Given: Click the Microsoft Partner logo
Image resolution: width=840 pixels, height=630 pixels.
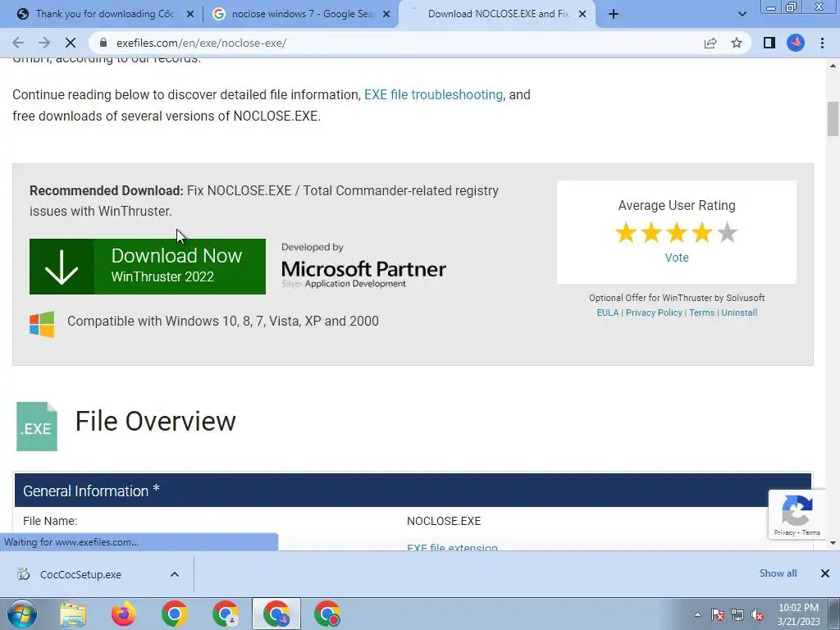Looking at the screenshot, I should (x=363, y=267).
